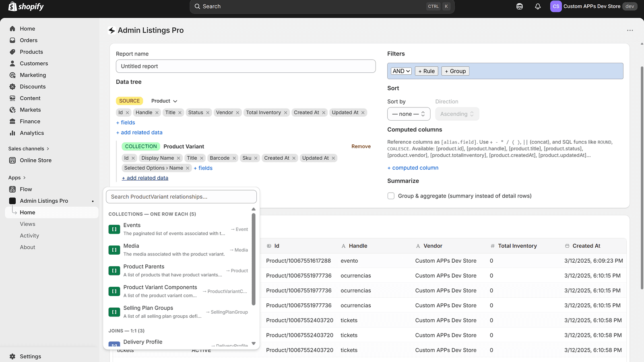This screenshot has width=644, height=362.
Task: Remove the Display Name field chip
Action: click(x=179, y=158)
